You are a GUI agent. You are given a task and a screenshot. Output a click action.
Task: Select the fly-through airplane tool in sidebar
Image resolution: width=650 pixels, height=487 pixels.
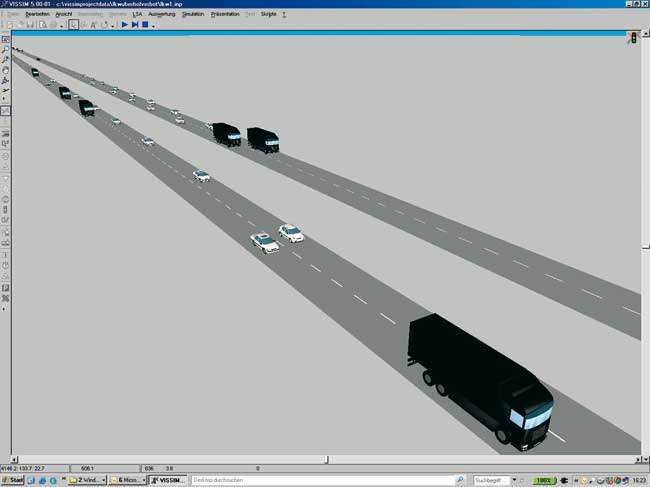pyautogui.click(x=5, y=91)
